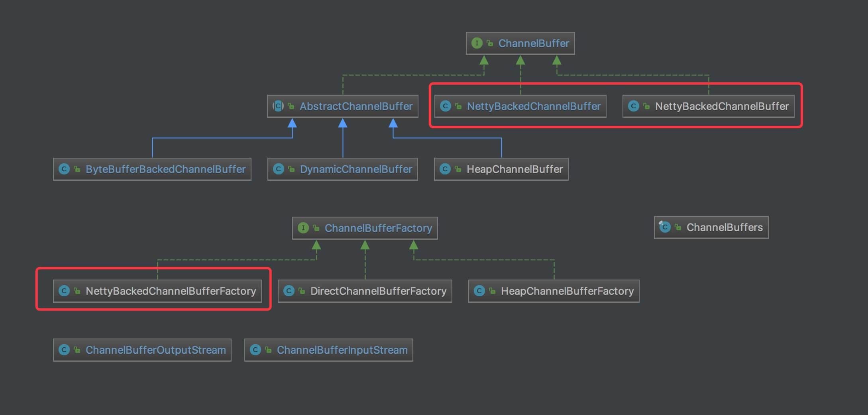Select the ChannelBufferOutputStream label text

(155, 350)
